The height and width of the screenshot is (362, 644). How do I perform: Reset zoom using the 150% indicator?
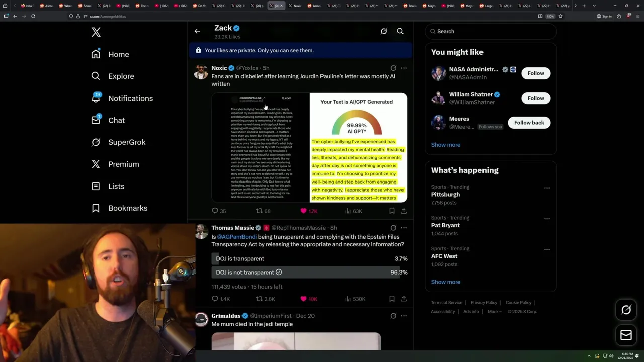pos(550,16)
